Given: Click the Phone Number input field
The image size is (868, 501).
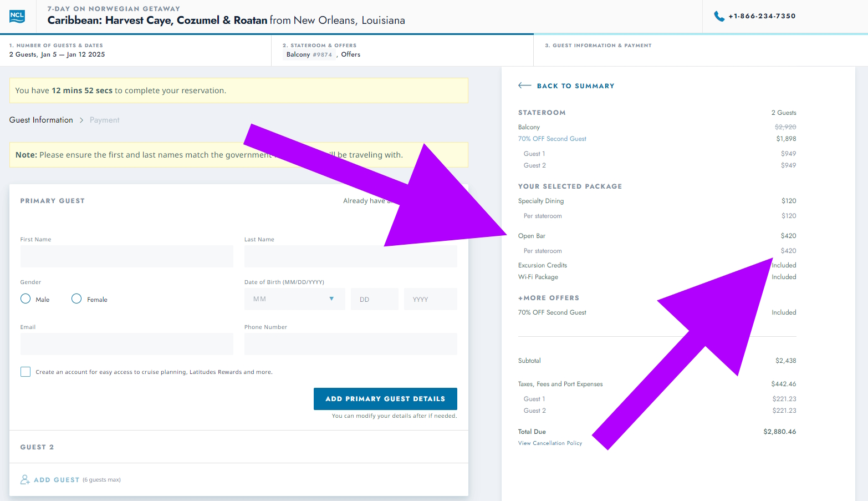Looking at the screenshot, I should click(x=350, y=344).
